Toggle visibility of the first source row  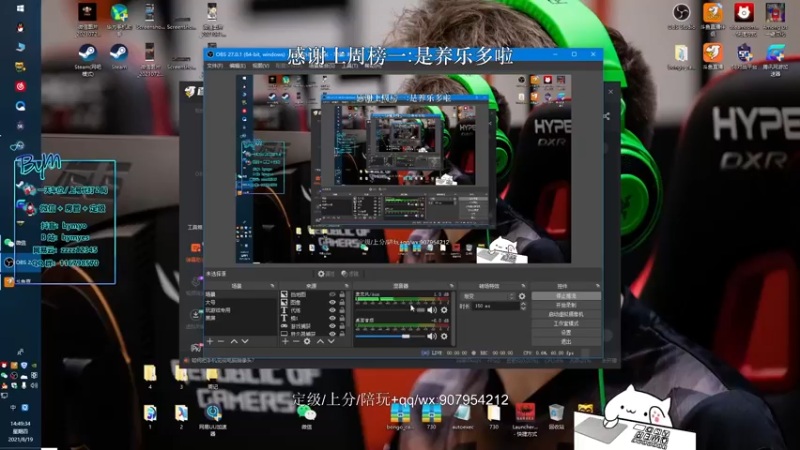(332, 294)
